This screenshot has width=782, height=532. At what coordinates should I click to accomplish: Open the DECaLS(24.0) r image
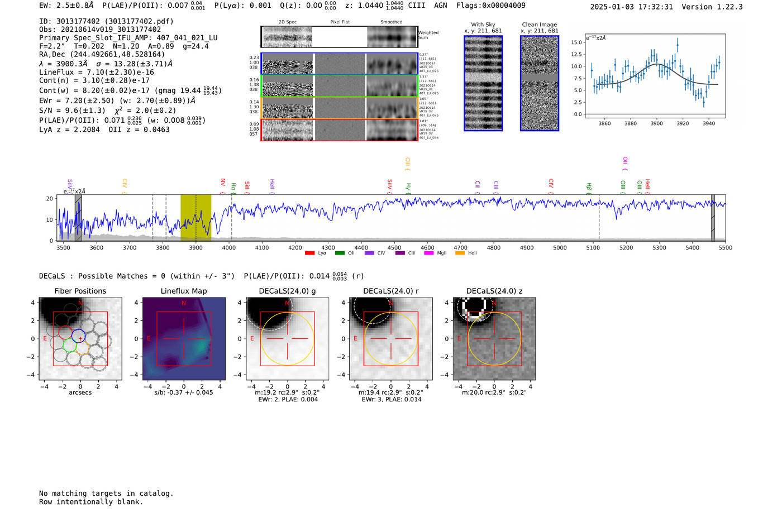[390, 338]
